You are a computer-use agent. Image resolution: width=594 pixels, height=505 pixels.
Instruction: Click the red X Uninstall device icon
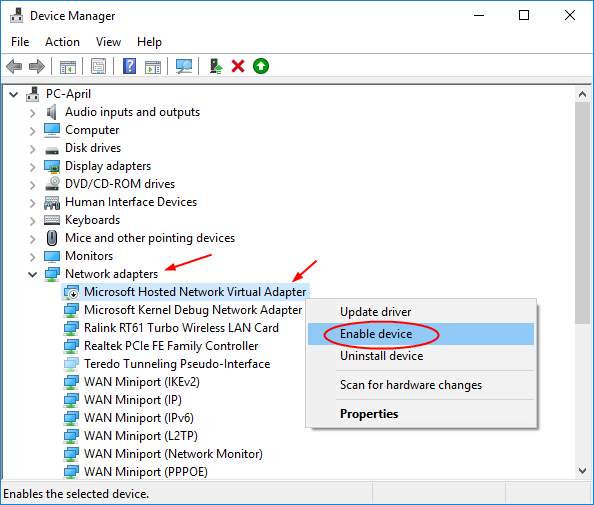tap(238, 67)
